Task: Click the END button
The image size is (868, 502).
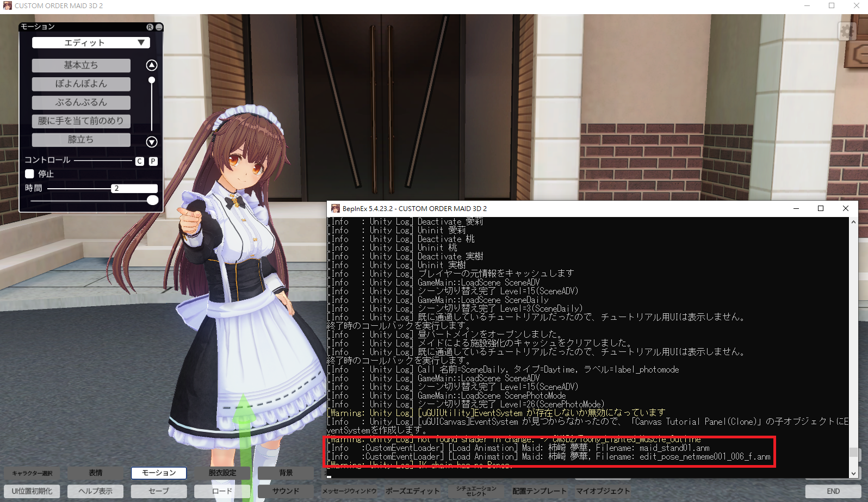Action: [833, 491]
